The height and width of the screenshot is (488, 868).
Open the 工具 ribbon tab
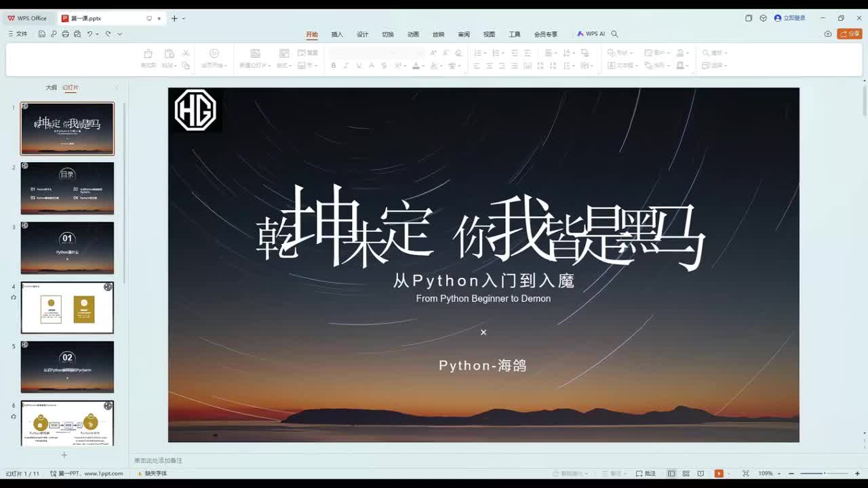(515, 34)
